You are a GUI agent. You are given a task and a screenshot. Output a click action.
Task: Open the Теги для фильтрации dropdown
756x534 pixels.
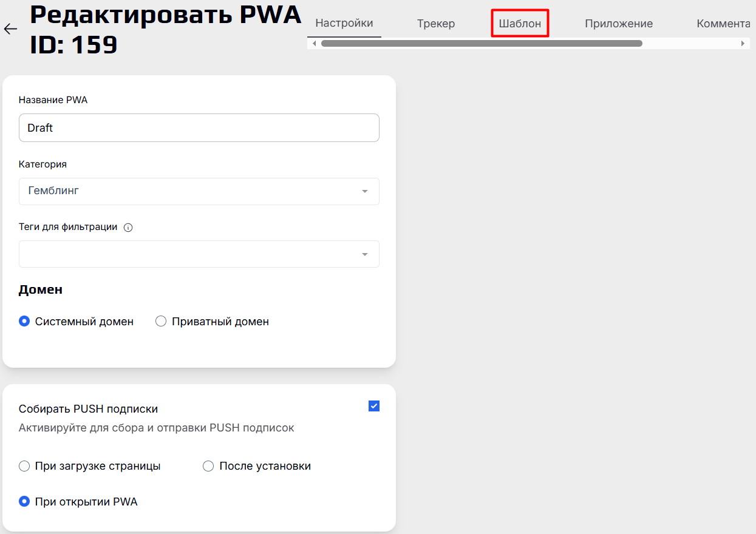coord(199,254)
